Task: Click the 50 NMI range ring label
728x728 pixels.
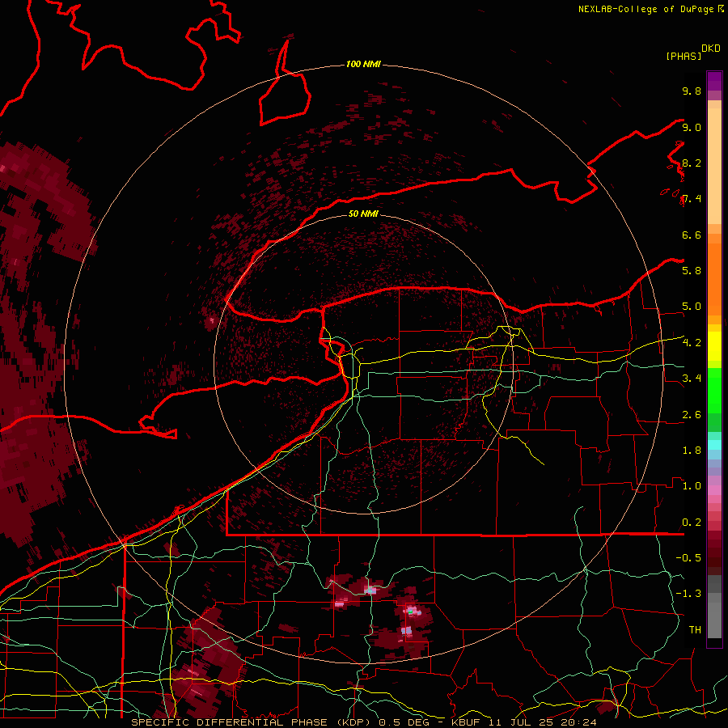Action: 363,214
